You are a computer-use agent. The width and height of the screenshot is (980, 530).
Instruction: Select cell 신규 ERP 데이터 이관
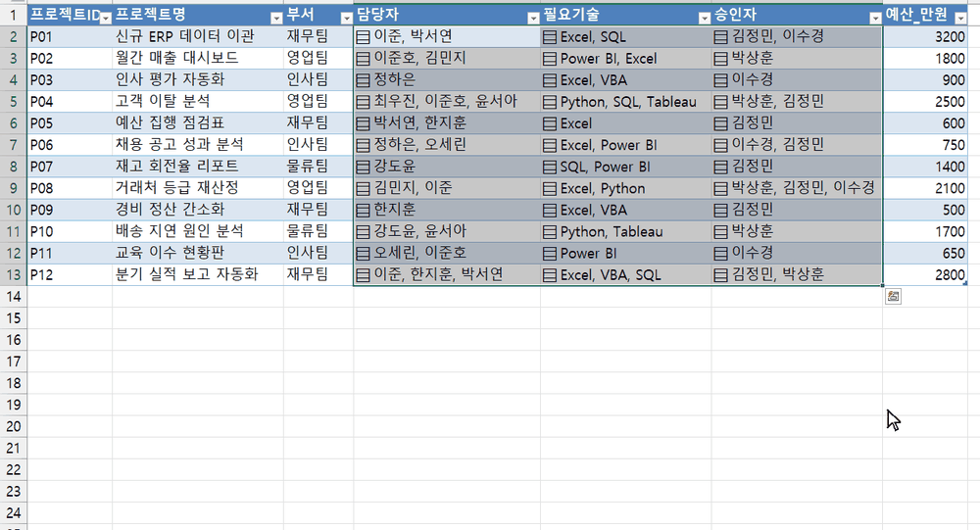pyautogui.click(x=198, y=37)
